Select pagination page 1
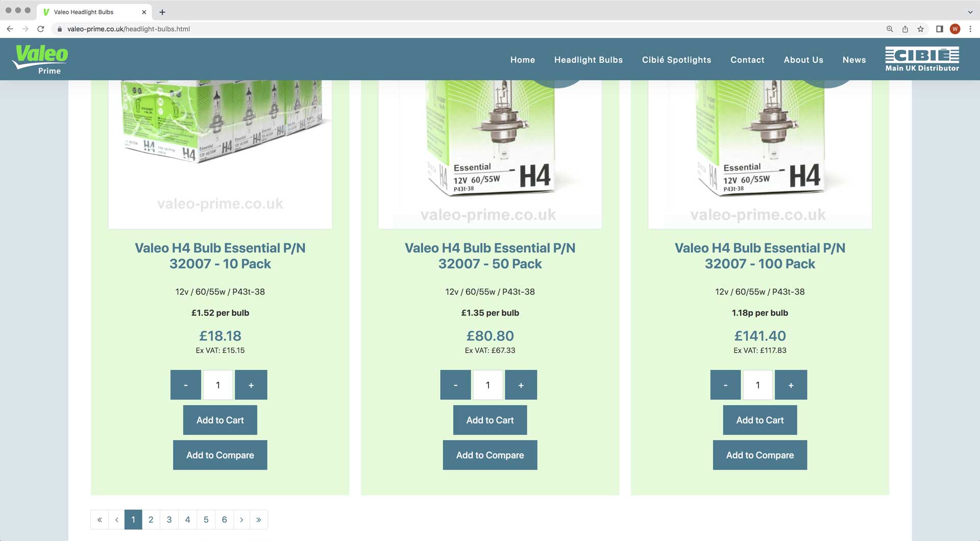The width and height of the screenshot is (980, 541). (x=133, y=520)
